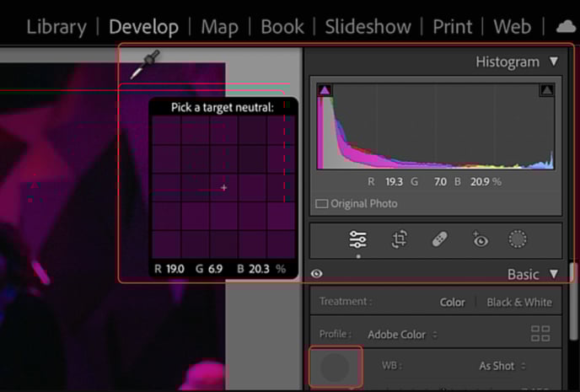Enable the Original Photo checkbox
The width and height of the screenshot is (580, 392).
(321, 204)
